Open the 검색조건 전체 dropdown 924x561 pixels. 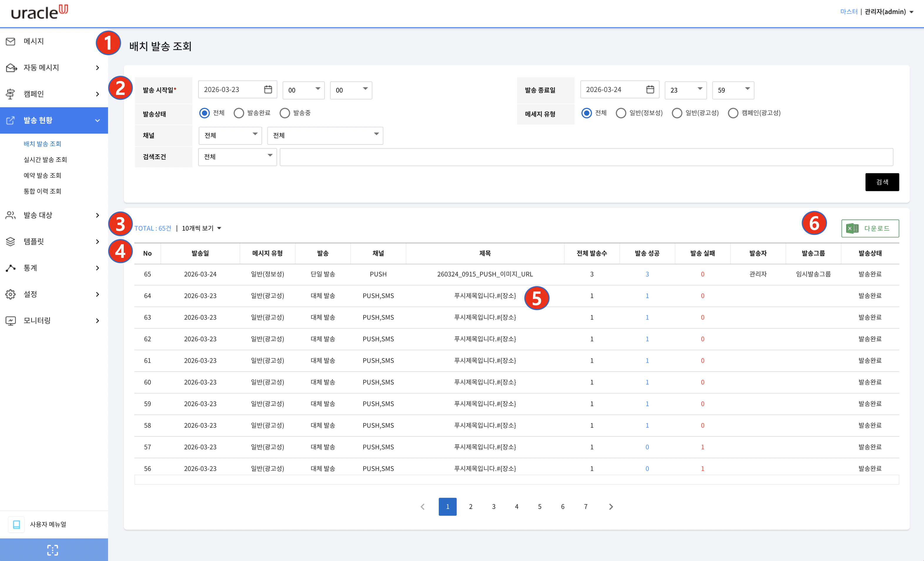tap(237, 157)
